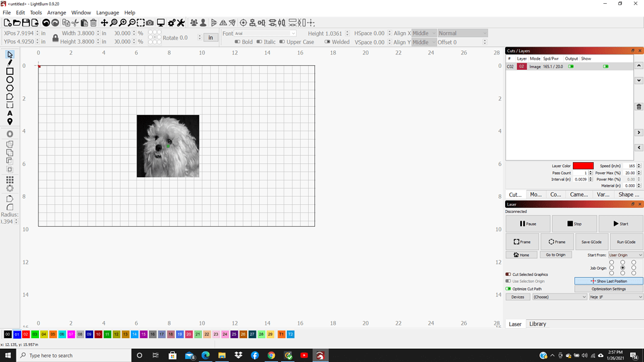
Task: Open the Start From dropdown
Action: point(626,255)
